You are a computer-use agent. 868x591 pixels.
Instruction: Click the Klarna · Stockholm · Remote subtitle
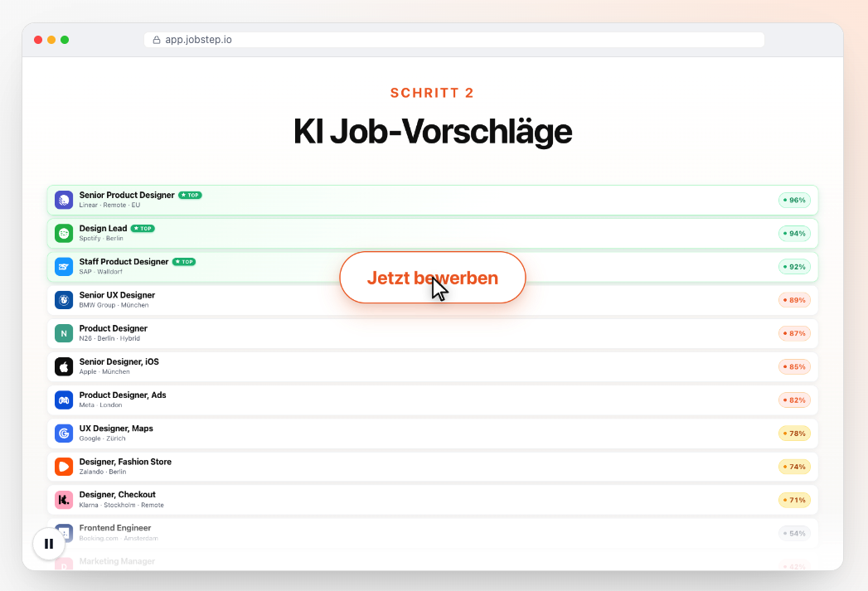tap(121, 505)
